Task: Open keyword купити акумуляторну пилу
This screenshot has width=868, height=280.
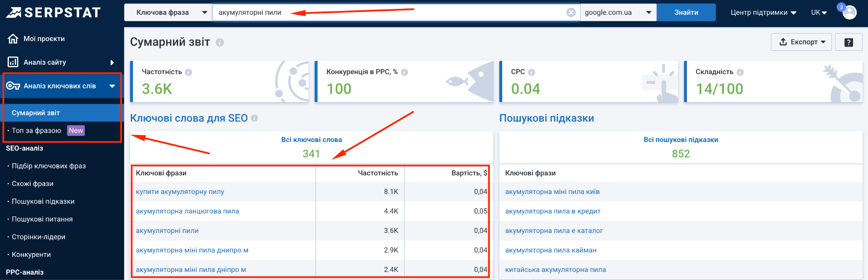Action: coord(180,192)
